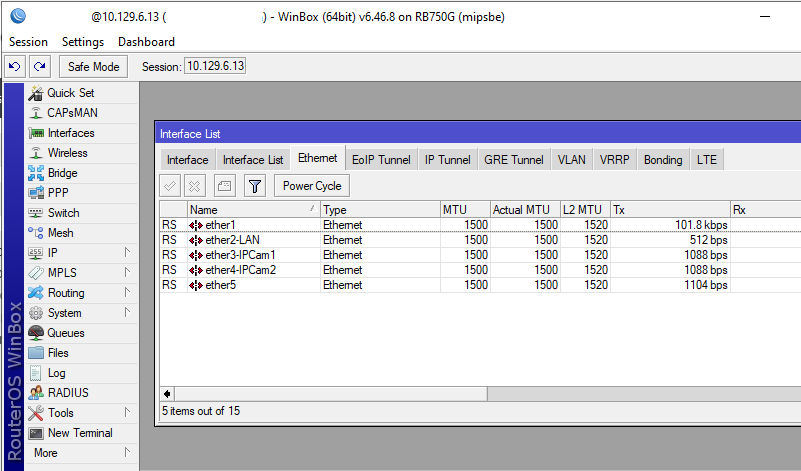Open the Interfaces sidebar item
Viewport: 801px width, 471px height.
click(x=82, y=133)
